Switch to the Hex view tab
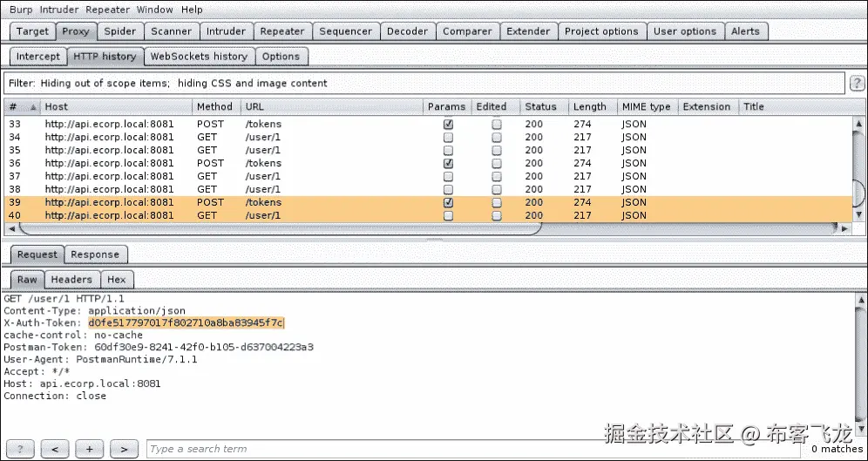This screenshot has width=868, height=461. point(117,280)
